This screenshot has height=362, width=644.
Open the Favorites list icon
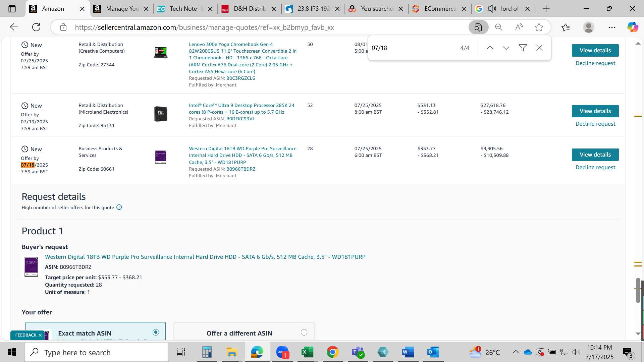click(x=566, y=27)
